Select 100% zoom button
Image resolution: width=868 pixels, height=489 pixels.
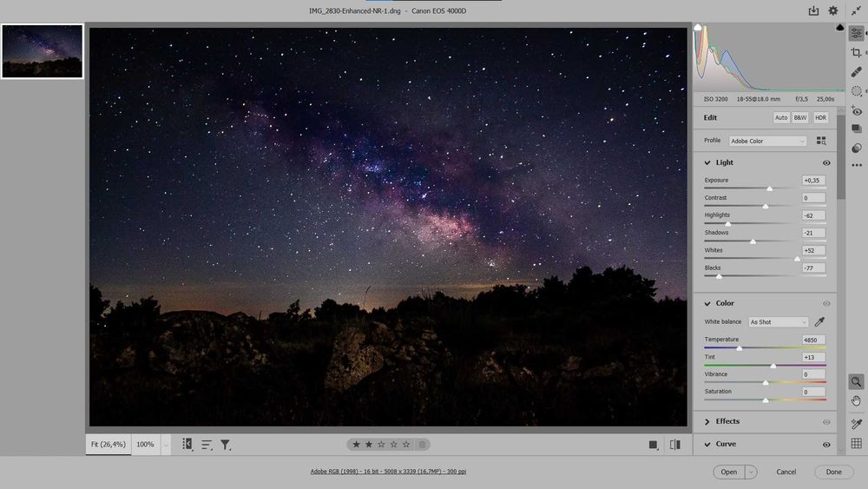(x=146, y=444)
